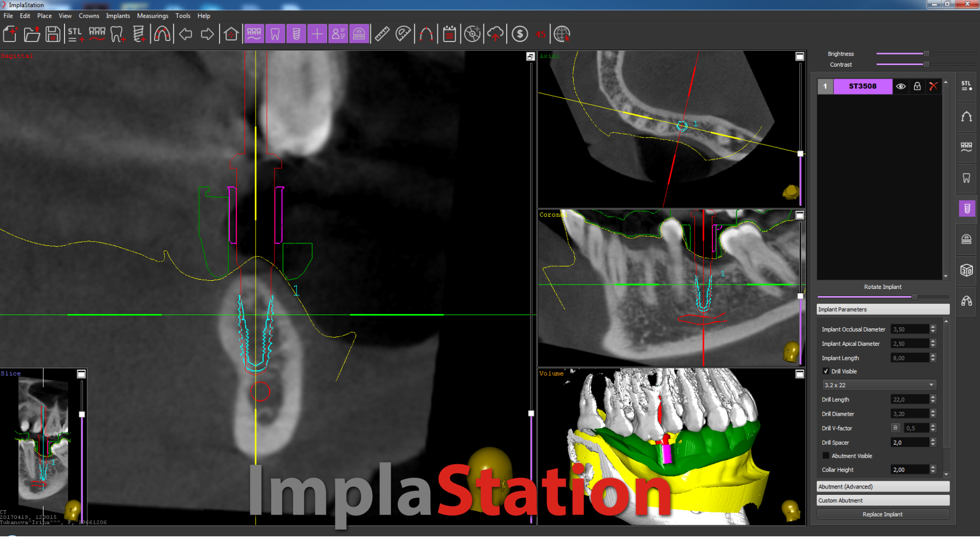
Task: Open project folder from toolbar
Action: [x=32, y=34]
